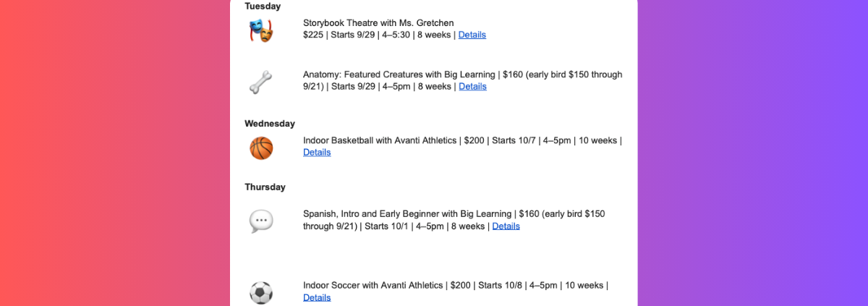Image resolution: width=868 pixels, height=306 pixels.
Task: Click the speech bubble icon for Spanish
Action: [261, 221]
